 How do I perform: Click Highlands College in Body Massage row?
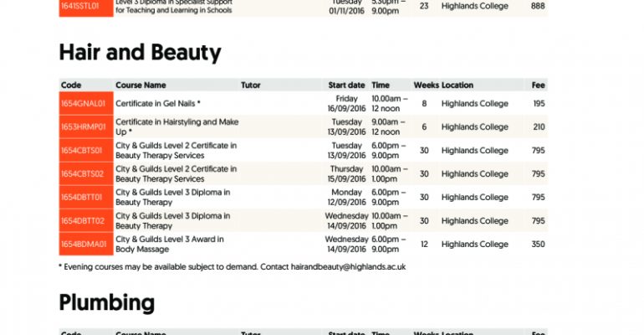pyautogui.click(x=475, y=245)
